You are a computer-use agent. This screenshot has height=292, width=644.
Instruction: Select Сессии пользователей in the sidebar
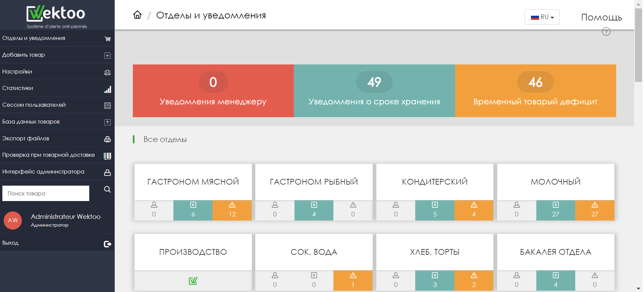pos(34,105)
